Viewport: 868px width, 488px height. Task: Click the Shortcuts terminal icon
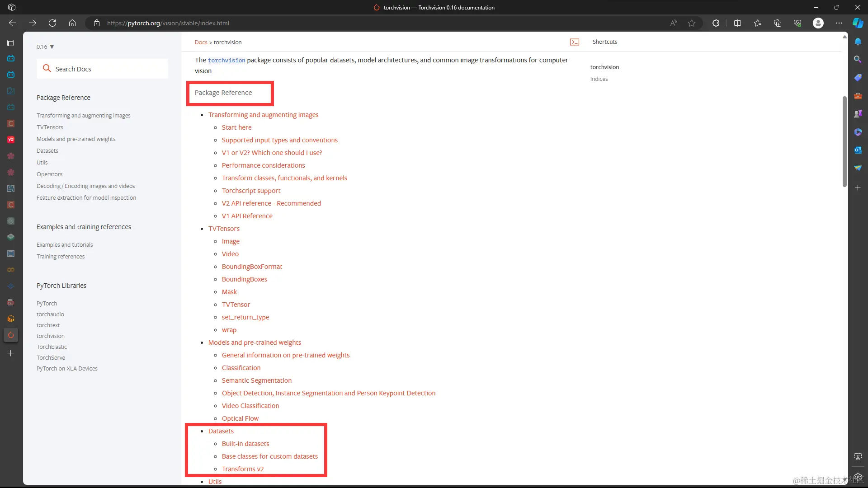[575, 42]
